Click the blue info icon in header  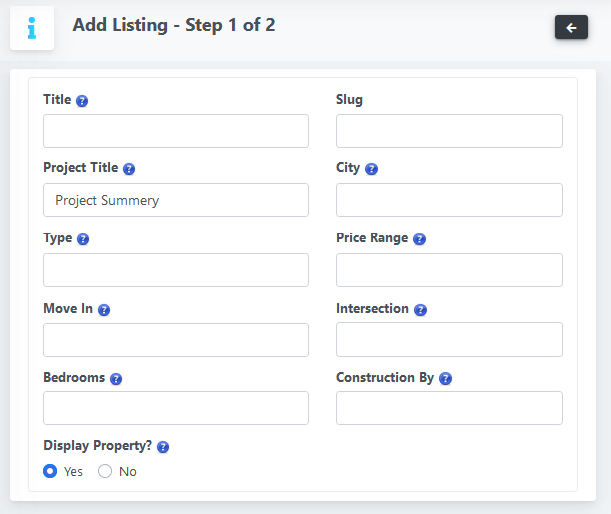click(32, 28)
